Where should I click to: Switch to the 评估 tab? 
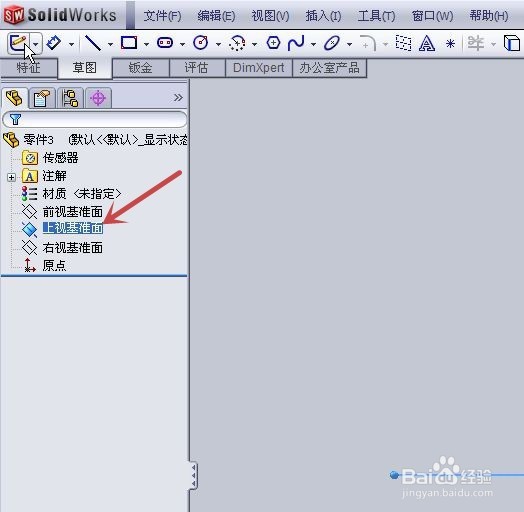[197, 68]
